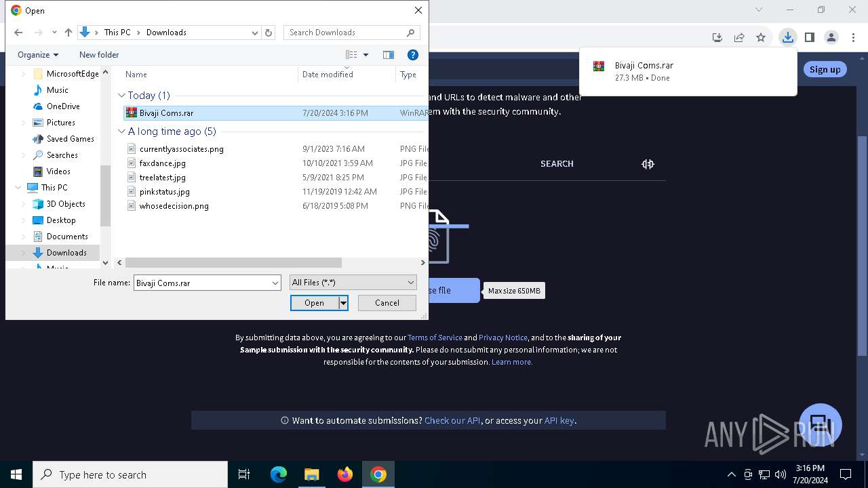Collapse the Today group
The image size is (868, 488).
click(122, 96)
